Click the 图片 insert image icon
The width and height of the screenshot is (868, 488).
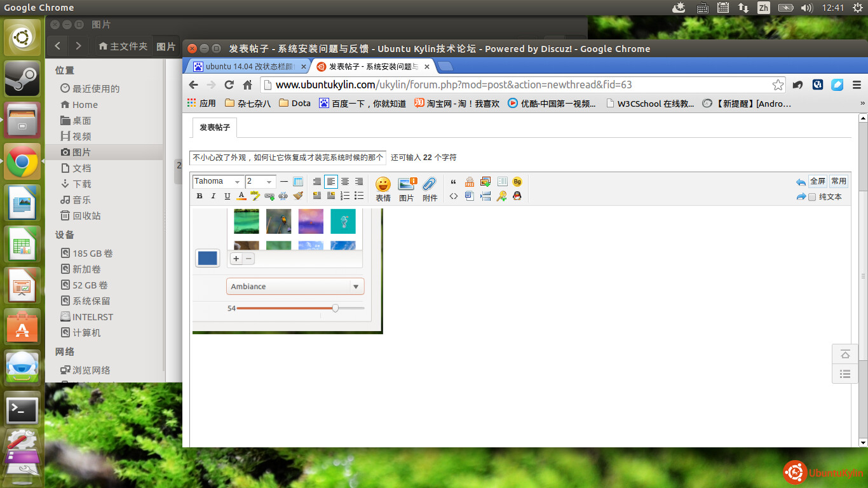click(x=407, y=189)
